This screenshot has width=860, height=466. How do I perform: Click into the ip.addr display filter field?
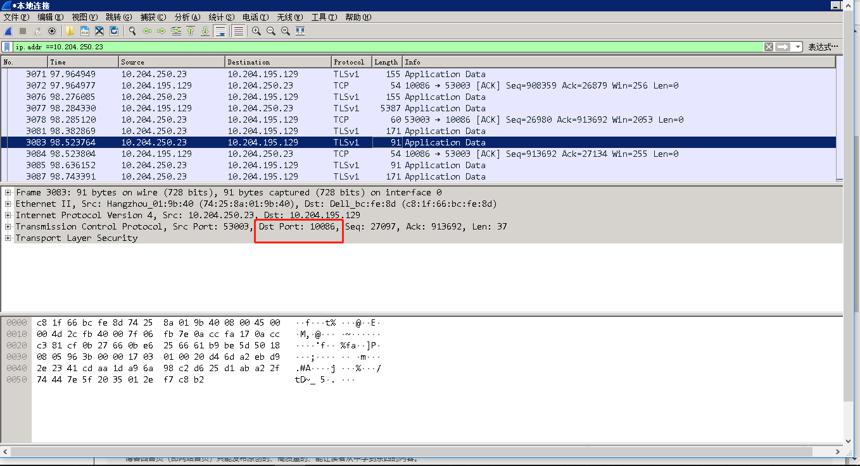(387, 47)
